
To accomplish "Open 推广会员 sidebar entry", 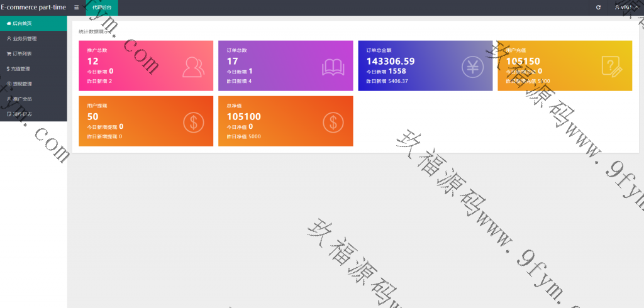I will (x=22, y=99).
